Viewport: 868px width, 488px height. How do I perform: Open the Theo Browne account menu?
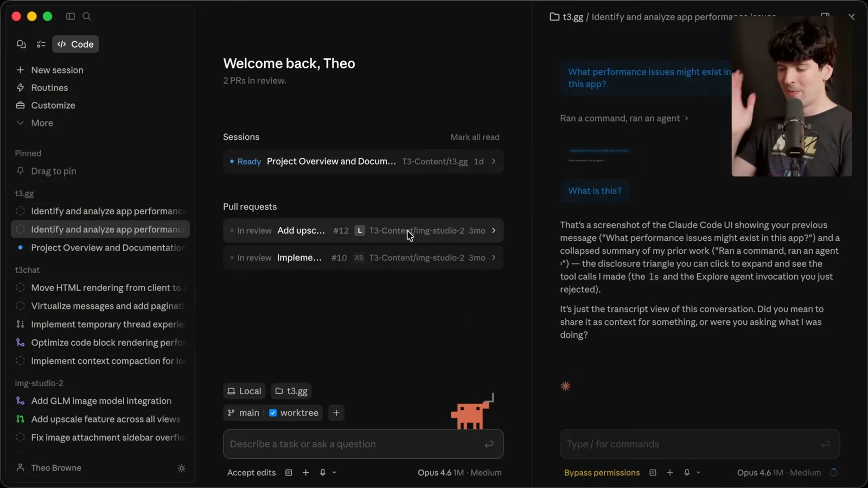49,467
